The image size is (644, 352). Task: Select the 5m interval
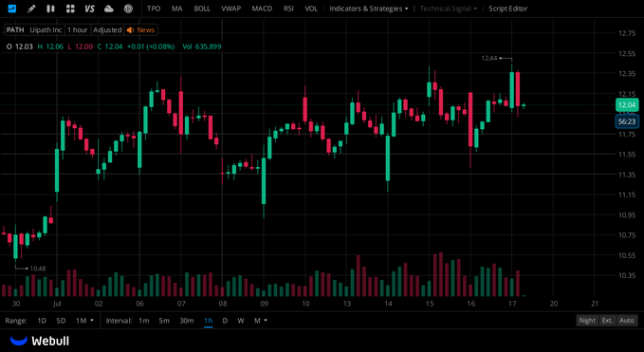point(164,321)
